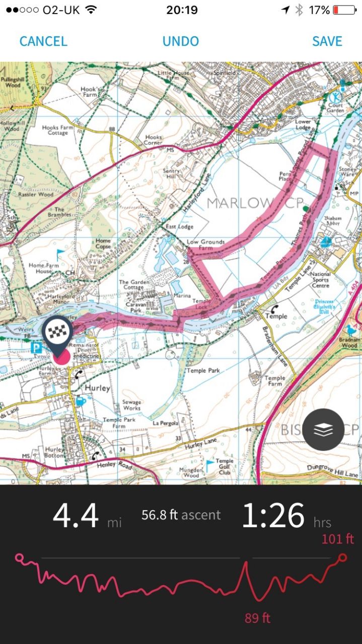Viewport: 362px width, 644px height.
Task: Tap the Wi-Fi signal icon
Action: (x=91, y=10)
